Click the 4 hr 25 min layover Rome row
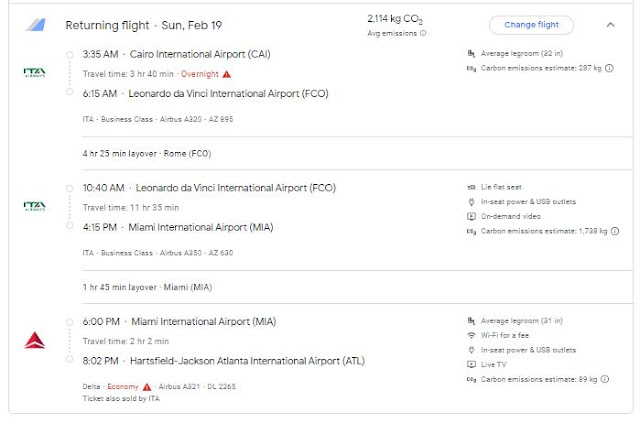 [x=147, y=154]
